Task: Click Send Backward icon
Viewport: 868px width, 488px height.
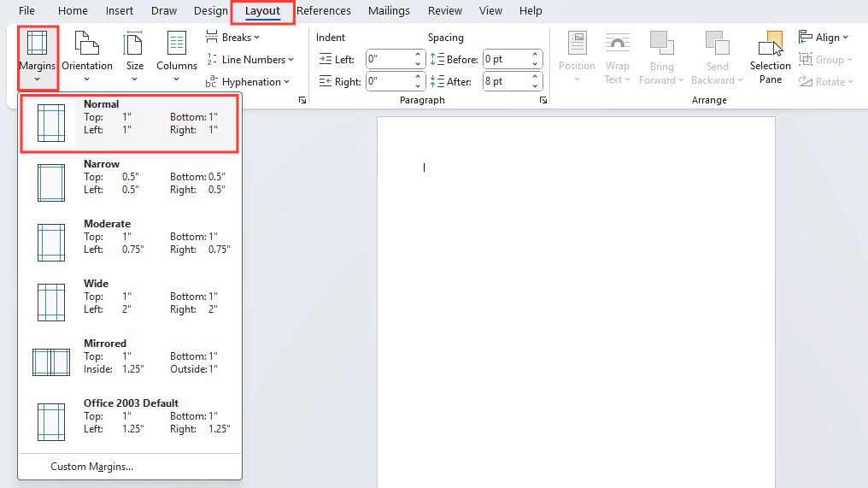Action: click(x=718, y=44)
